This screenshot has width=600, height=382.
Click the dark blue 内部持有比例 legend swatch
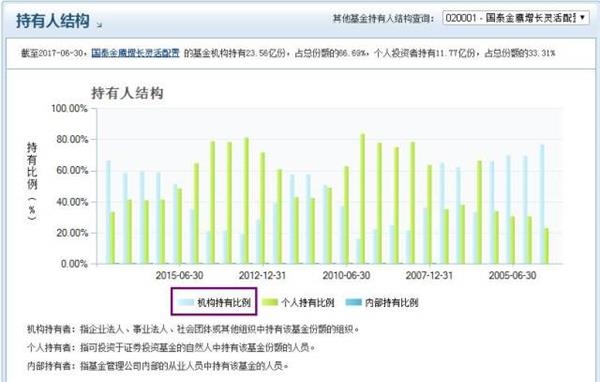click(353, 302)
